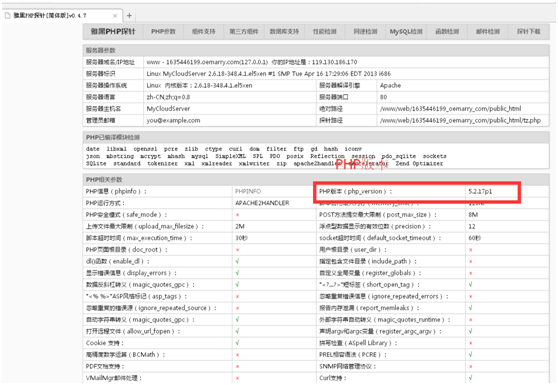
Task: Select the server IP 119.130.186.170 text
Action: [x=335, y=62]
